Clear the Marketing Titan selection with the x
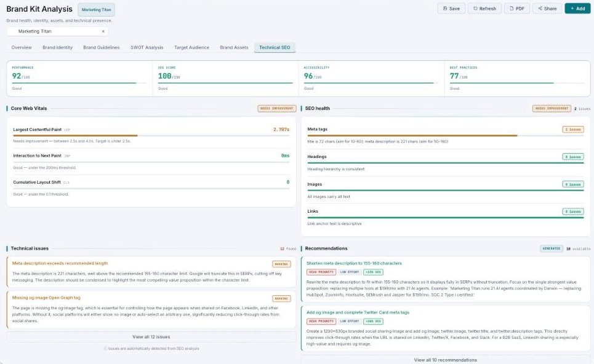This screenshot has width=594, height=364. pyautogui.click(x=103, y=31)
